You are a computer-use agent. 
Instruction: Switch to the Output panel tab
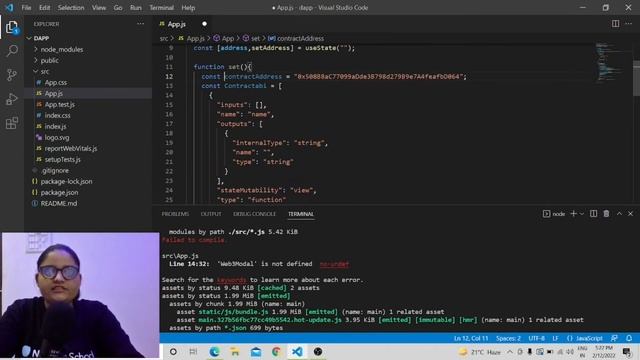(x=211, y=214)
